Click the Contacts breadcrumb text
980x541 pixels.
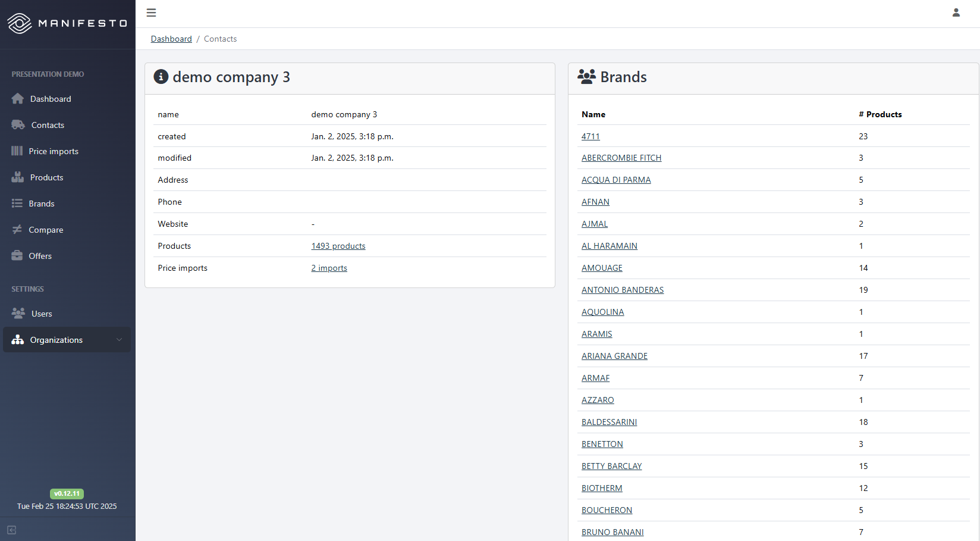click(x=220, y=39)
